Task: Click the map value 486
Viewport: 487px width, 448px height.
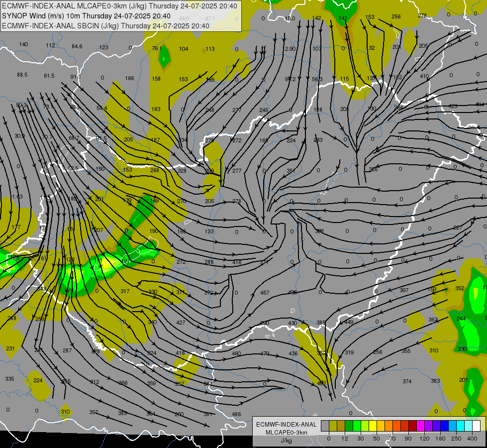Action: click(x=236, y=414)
